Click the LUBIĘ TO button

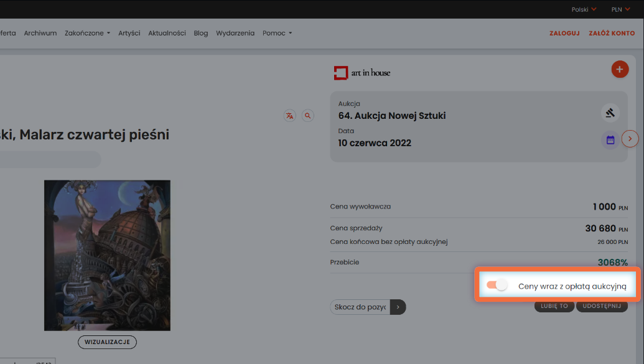(x=554, y=307)
